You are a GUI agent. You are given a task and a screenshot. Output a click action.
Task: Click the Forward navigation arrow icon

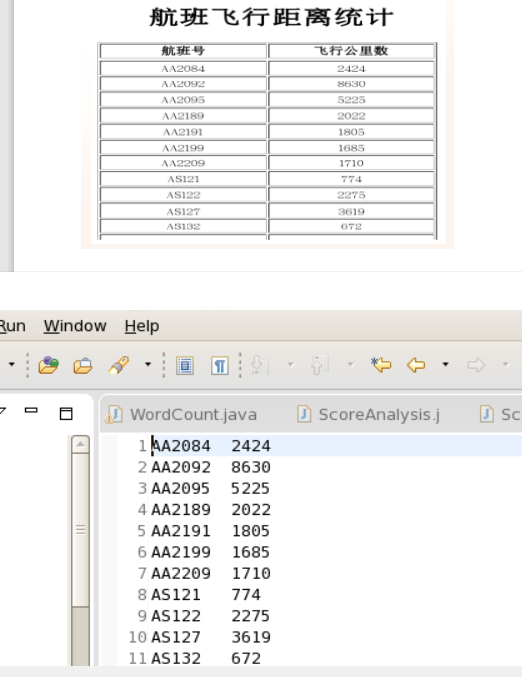[x=476, y=365]
